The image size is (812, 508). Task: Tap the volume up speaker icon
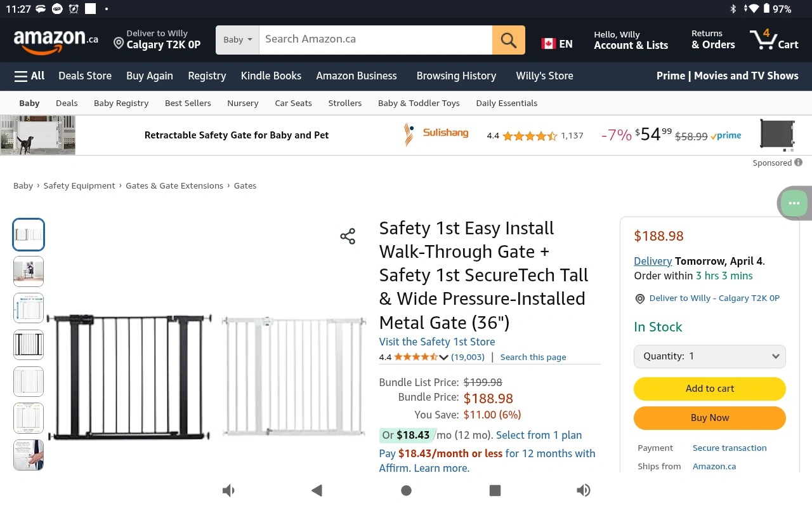click(583, 490)
